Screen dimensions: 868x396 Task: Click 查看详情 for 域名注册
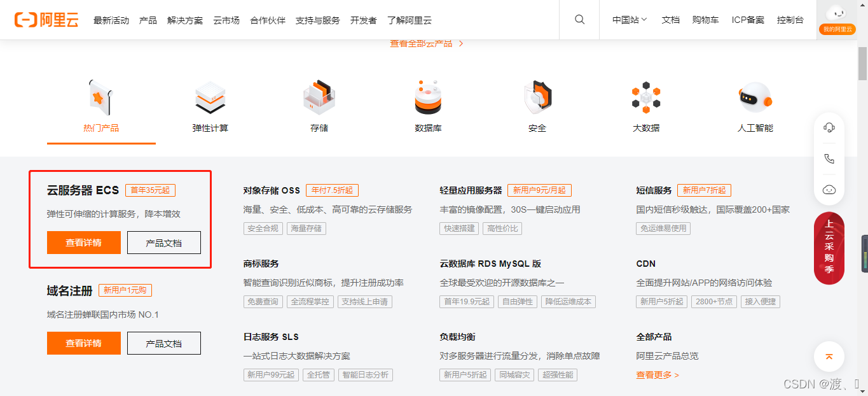click(84, 343)
